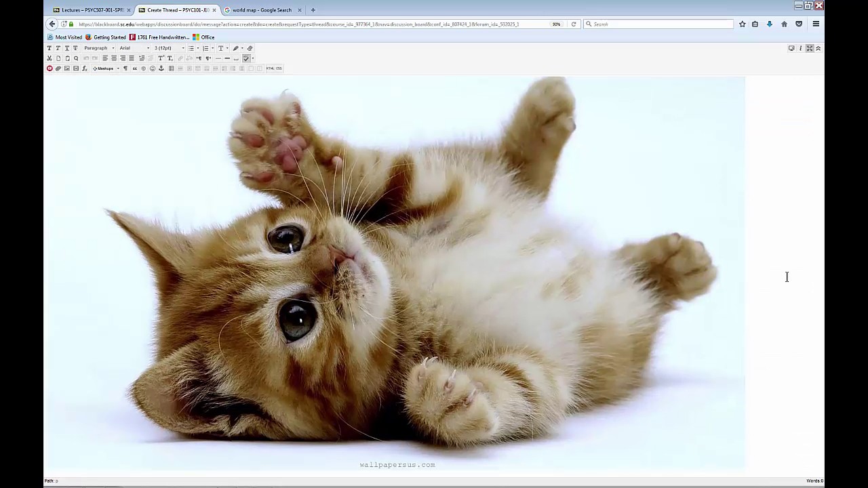Open highlight color picker
Viewport: 868px width, 488px height.
[x=237, y=48]
